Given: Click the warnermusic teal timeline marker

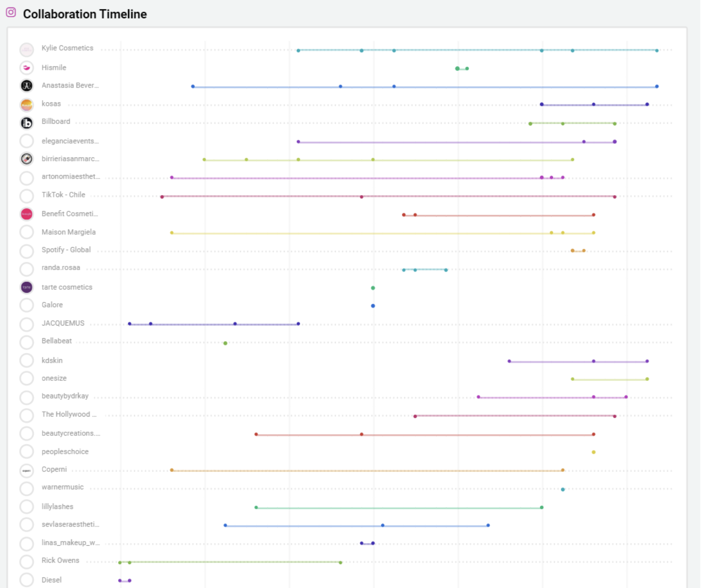Looking at the screenshot, I should pos(563,489).
